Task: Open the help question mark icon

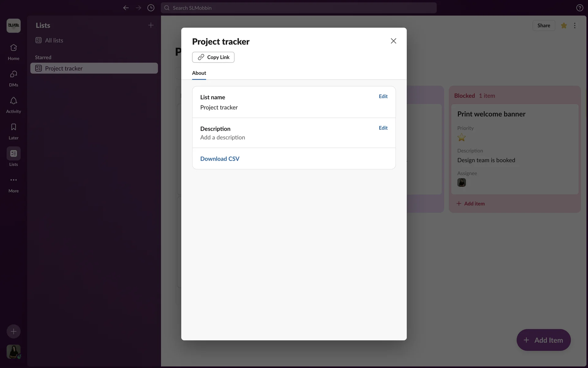Action: tap(579, 8)
